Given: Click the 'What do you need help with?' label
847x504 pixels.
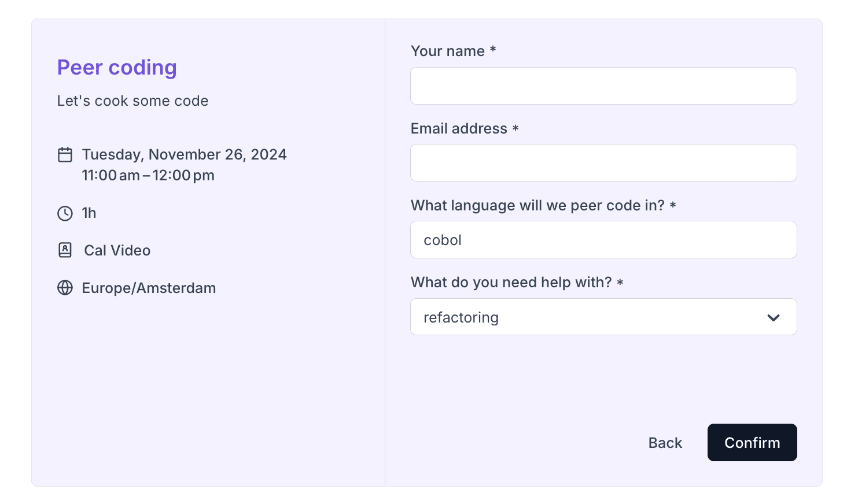Looking at the screenshot, I should point(511,283).
